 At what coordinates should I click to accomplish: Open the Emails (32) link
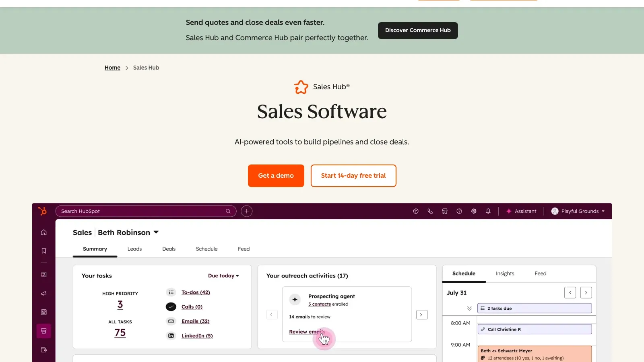196,321
